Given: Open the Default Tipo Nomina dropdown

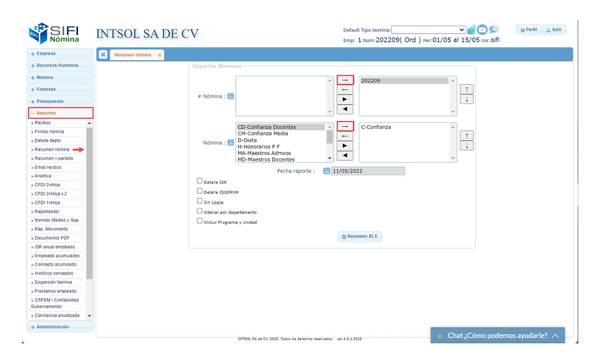Looking at the screenshot, I should [x=428, y=30].
